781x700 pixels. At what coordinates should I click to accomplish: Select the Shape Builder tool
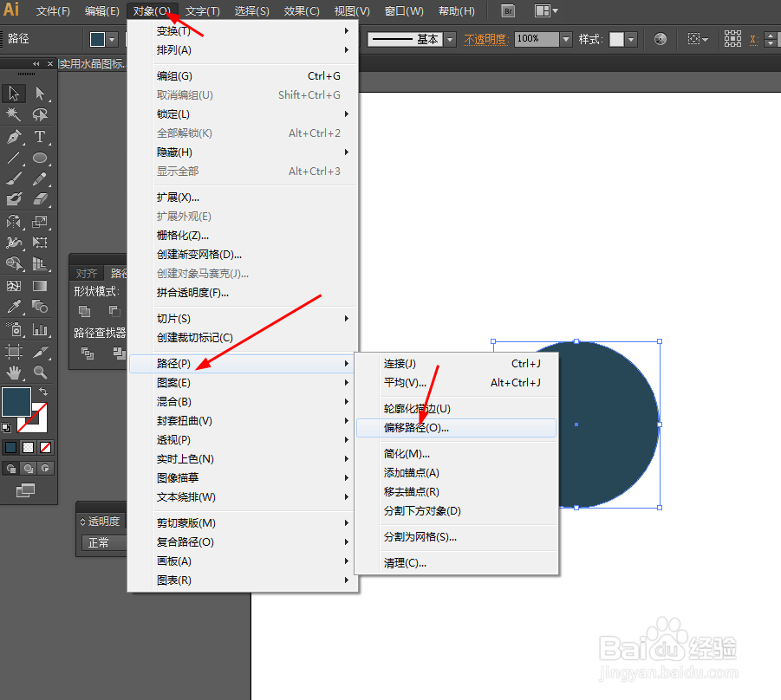pos(14,263)
